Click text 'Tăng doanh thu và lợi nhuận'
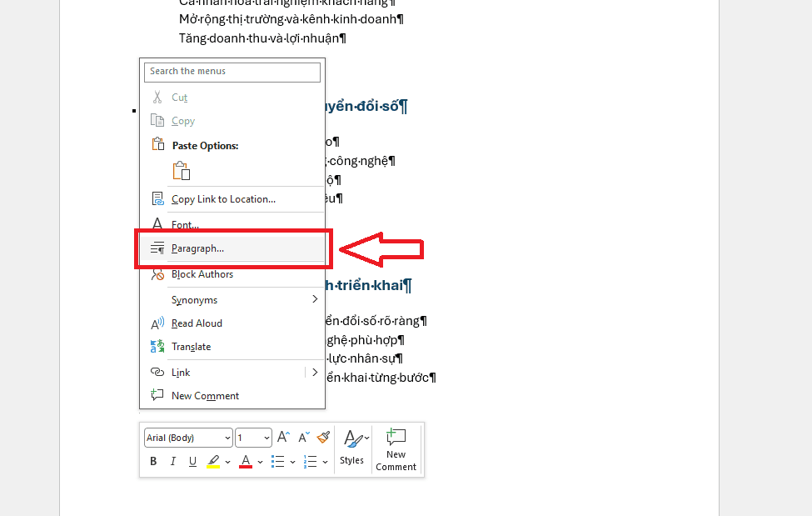Viewport: 812px width, 516px height. 259,38
